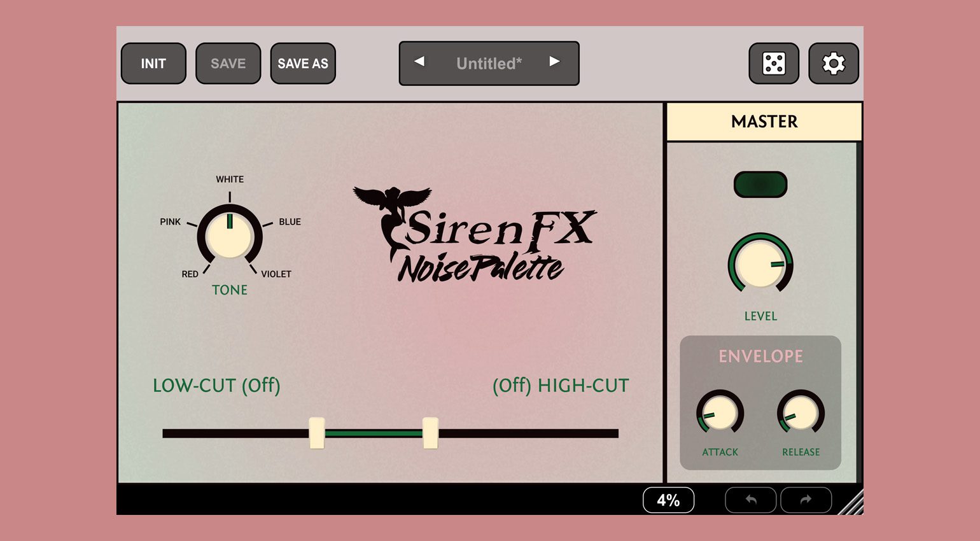Click the MASTER panel header
The height and width of the screenshot is (541, 980).
764,122
